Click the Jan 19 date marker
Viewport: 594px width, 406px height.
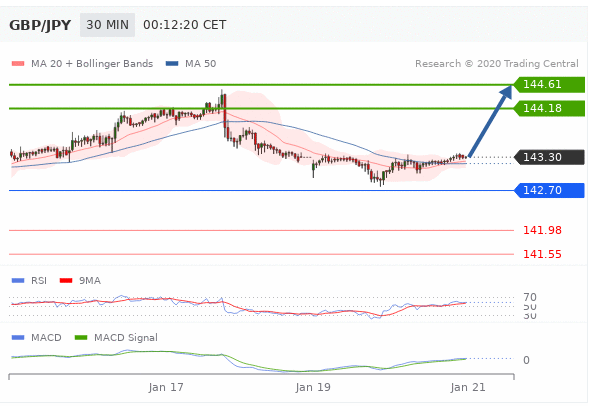(x=313, y=387)
